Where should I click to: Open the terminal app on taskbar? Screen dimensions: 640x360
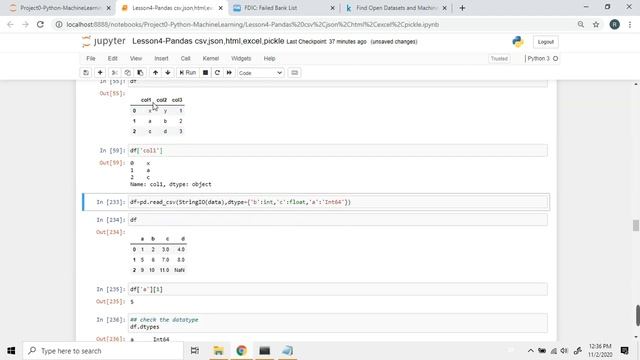pos(264,351)
